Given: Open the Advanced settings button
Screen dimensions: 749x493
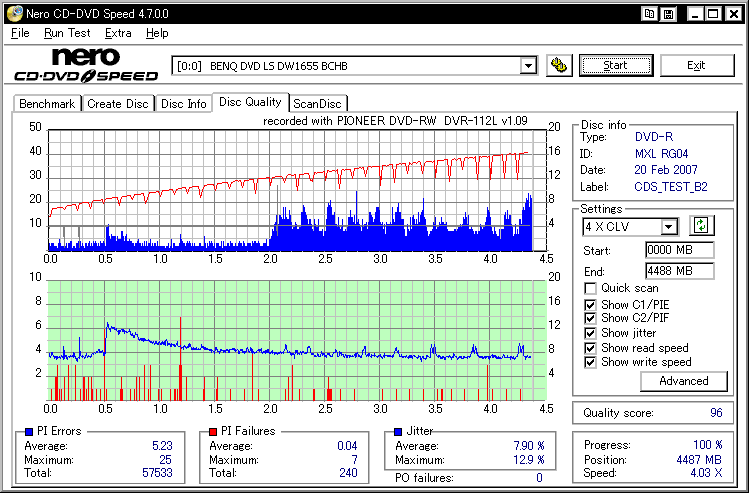Looking at the screenshot, I should tap(684, 381).
